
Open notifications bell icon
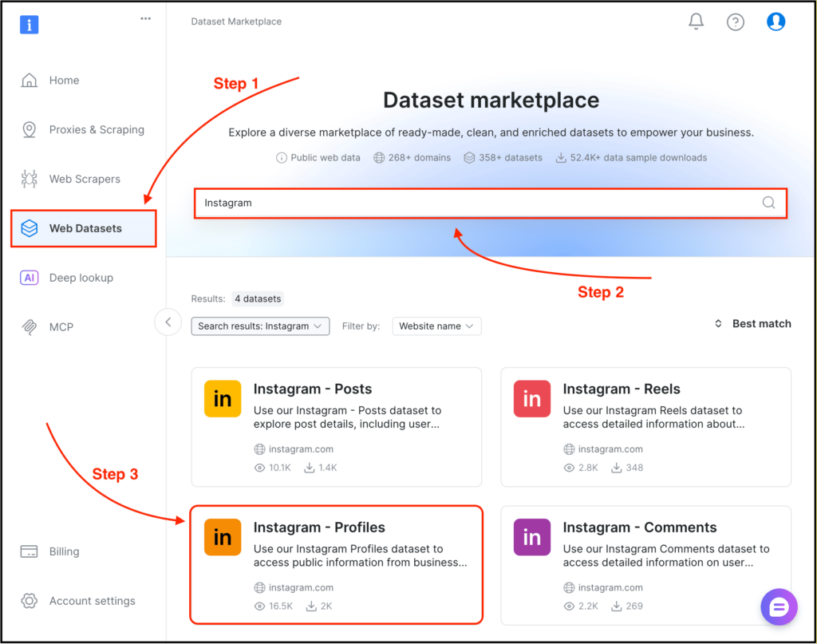click(696, 22)
